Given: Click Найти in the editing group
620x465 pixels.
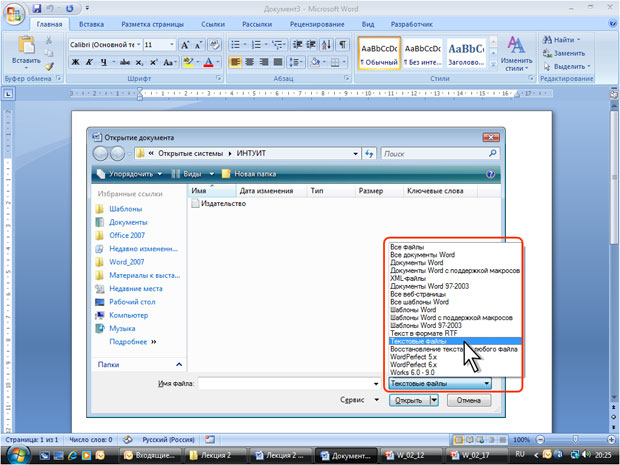Looking at the screenshot, I should [x=561, y=40].
